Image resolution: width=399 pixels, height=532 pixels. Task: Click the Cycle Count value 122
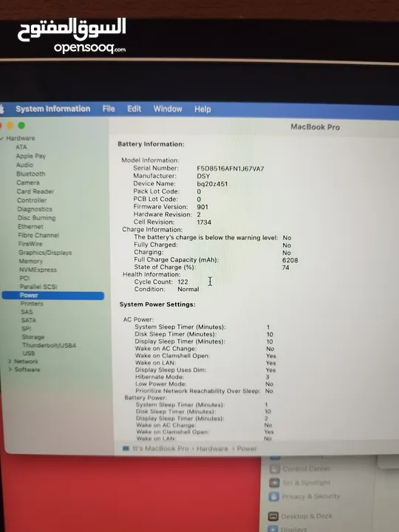tap(183, 282)
